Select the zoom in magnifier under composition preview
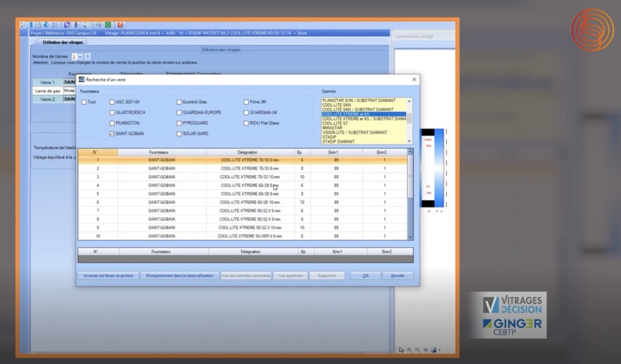 (x=409, y=350)
